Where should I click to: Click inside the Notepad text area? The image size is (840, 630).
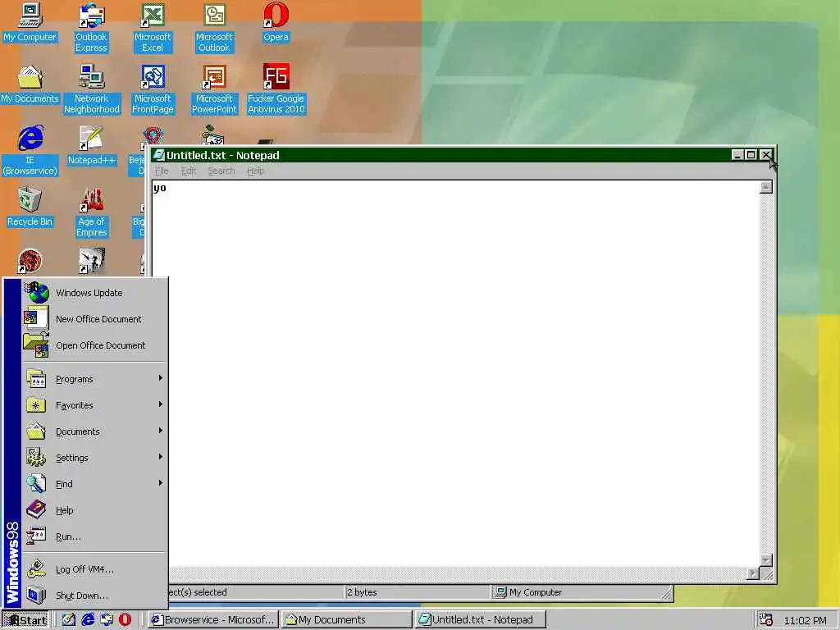pyautogui.click(x=455, y=375)
